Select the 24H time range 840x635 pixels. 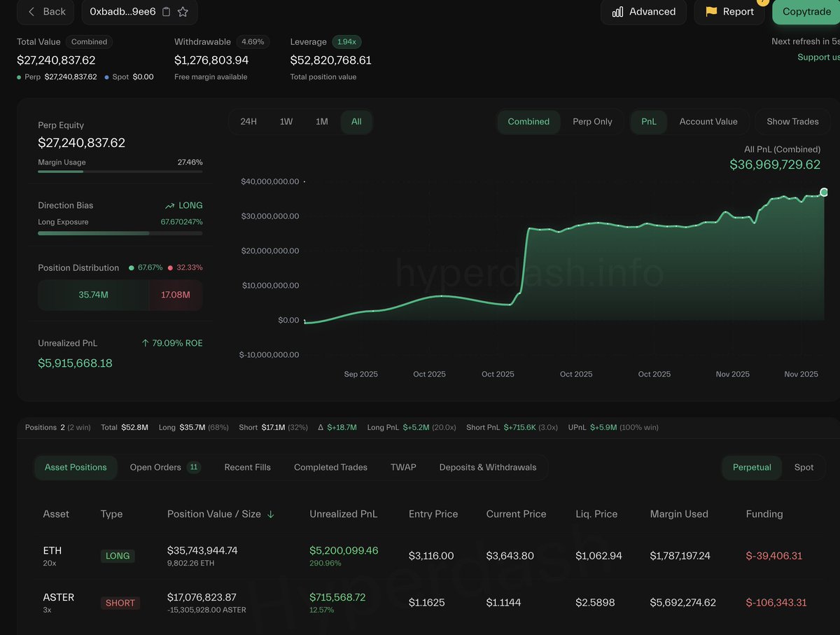[x=248, y=122]
